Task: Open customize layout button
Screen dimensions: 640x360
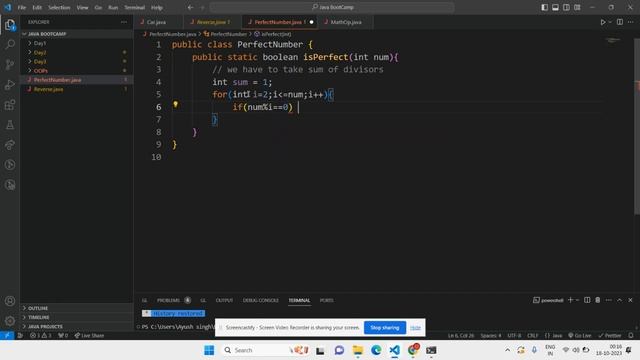Action: coord(577,7)
